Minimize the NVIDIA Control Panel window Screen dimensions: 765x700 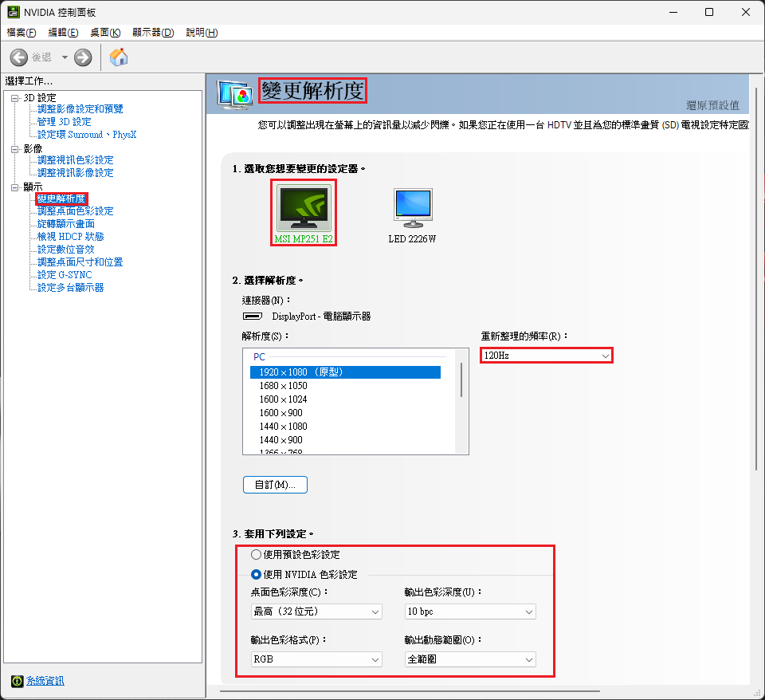click(673, 12)
